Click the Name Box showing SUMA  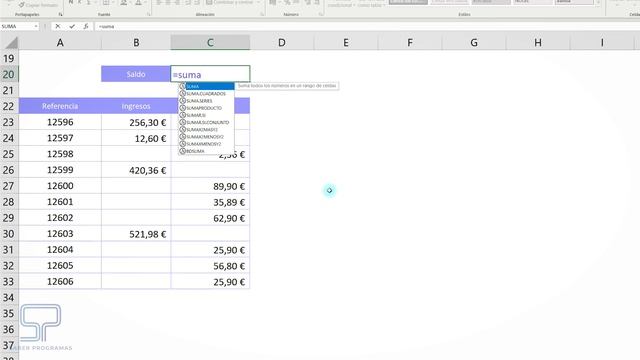coord(17,26)
